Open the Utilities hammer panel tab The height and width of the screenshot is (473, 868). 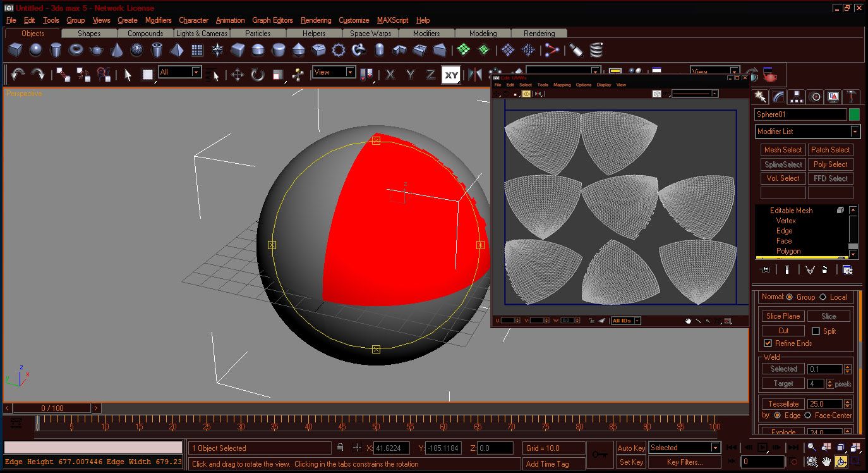point(852,97)
